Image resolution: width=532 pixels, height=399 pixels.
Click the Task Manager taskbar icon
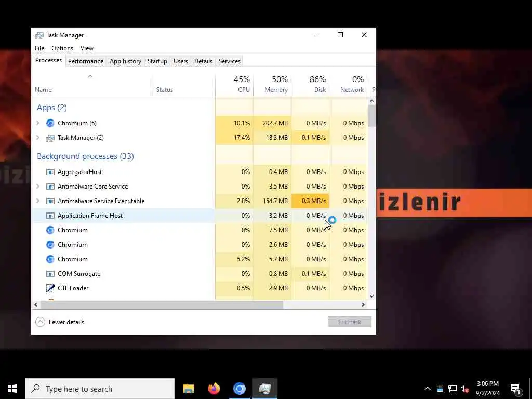[x=265, y=389]
